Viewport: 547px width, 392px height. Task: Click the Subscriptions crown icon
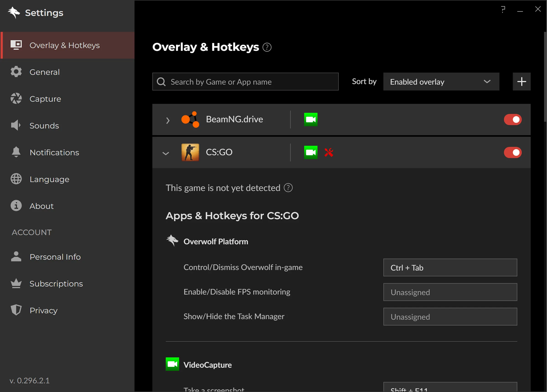coord(16,283)
